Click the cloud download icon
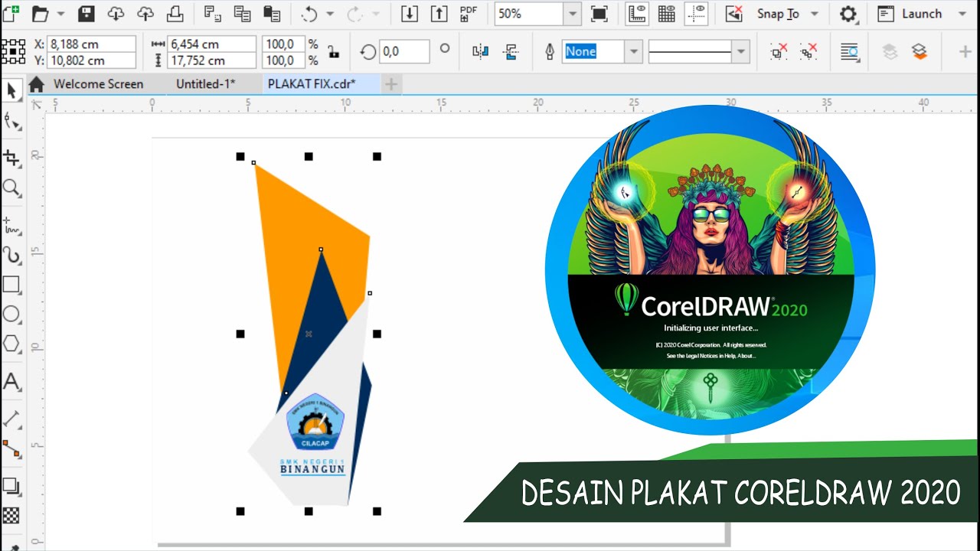Image resolution: width=980 pixels, height=551 pixels. click(116, 14)
